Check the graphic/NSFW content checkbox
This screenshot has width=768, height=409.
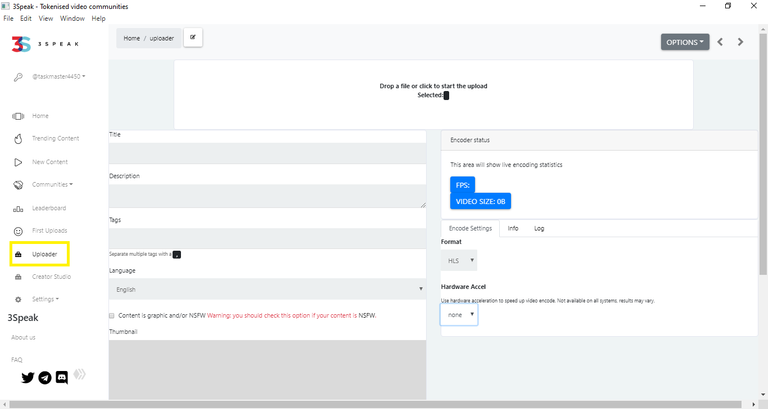(x=112, y=316)
